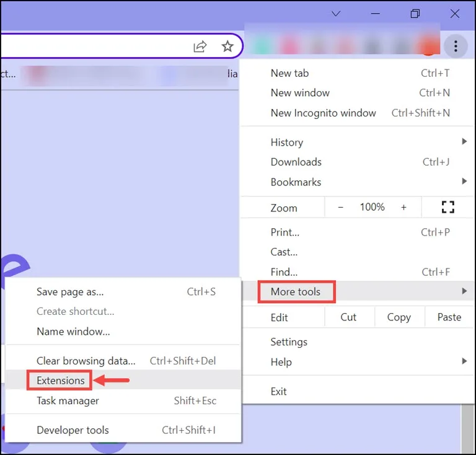This screenshot has height=455, width=476.
Task: Restore down the Chrome window
Action: point(415,14)
